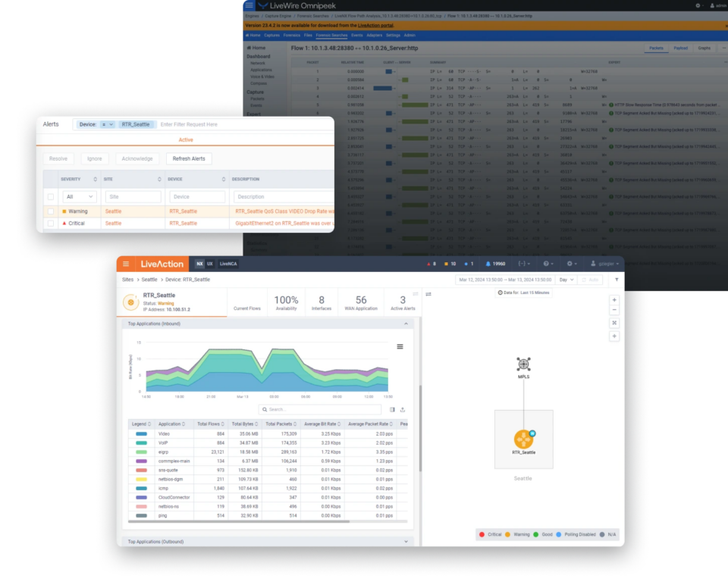The image size is (728, 579).
Task: Open Forensic Searches tab in Omnipeek
Action: coord(331,36)
